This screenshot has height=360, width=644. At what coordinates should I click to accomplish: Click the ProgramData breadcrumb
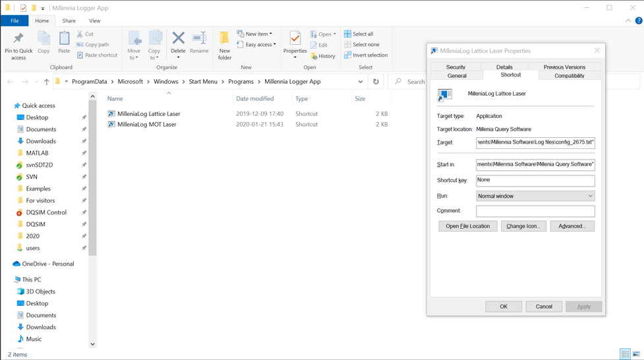point(89,81)
